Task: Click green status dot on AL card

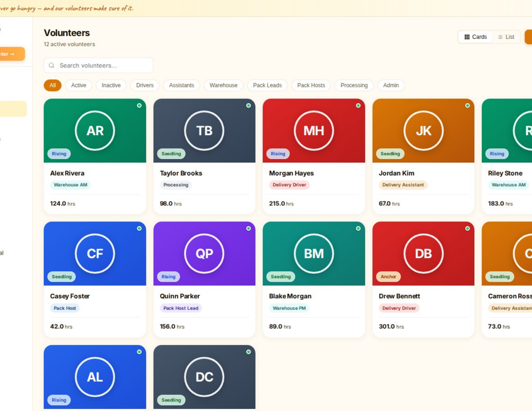Action: 139,352
